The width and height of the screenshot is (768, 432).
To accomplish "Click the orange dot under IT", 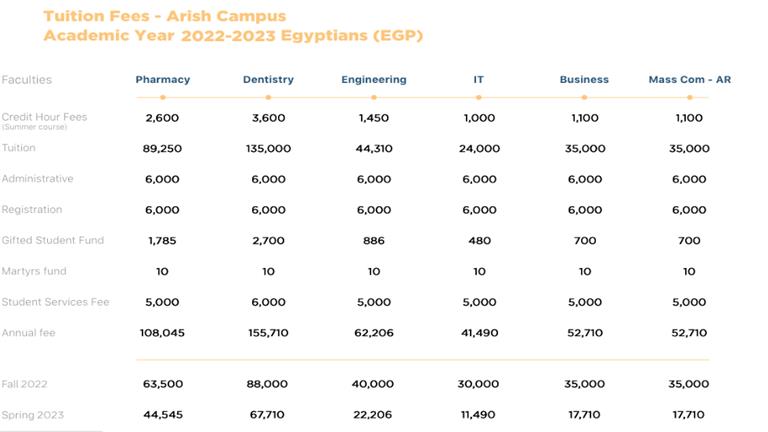I will [479, 97].
